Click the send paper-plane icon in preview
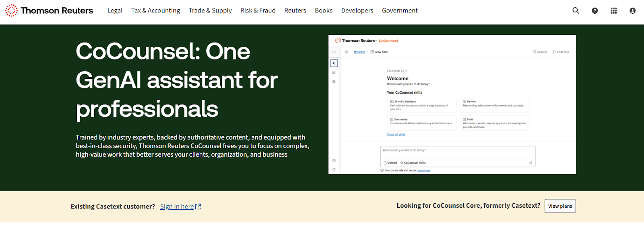This screenshot has height=231, width=644. pyautogui.click(x=530, y=163)
